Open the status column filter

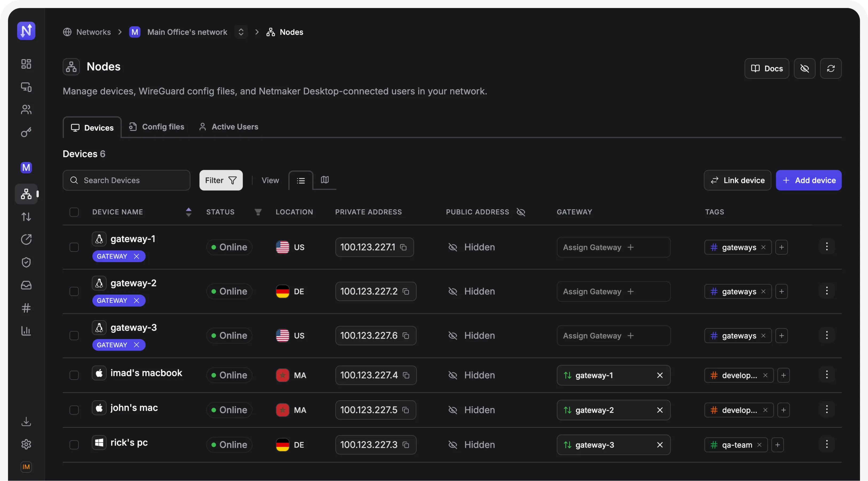[x=258, y=212]
